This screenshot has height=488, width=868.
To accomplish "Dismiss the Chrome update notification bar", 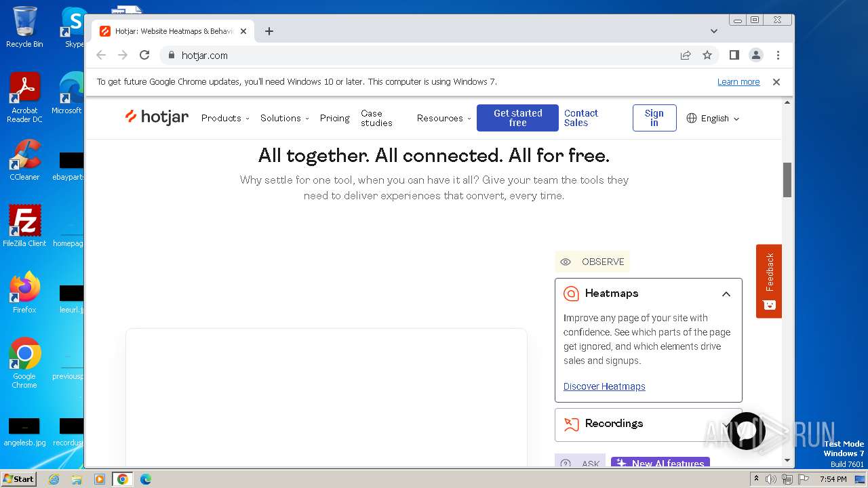I will click(x=776, y=81).
